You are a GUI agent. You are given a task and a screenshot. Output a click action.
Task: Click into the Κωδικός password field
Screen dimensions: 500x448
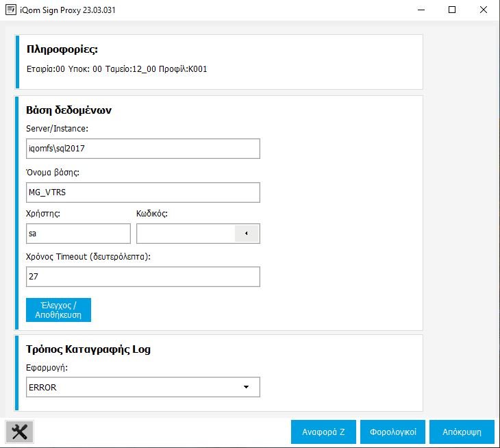185,234
